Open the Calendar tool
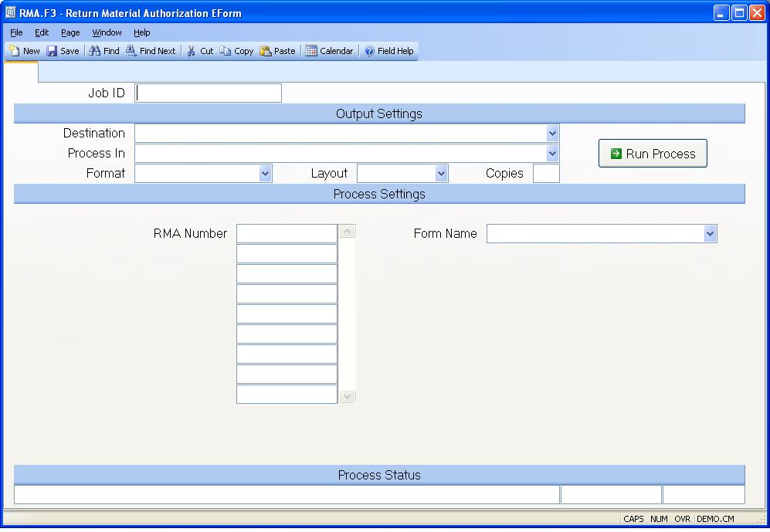Viewport: 770px width, 532px height. 311,51
